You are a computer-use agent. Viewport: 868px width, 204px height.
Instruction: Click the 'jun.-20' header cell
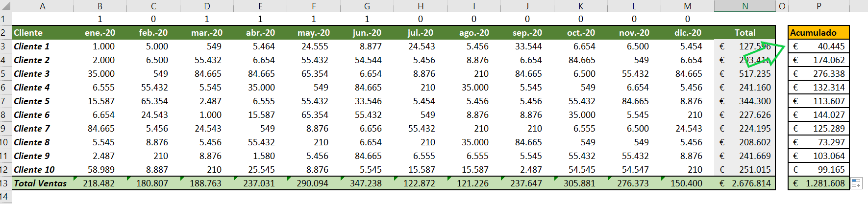[367, 33]
